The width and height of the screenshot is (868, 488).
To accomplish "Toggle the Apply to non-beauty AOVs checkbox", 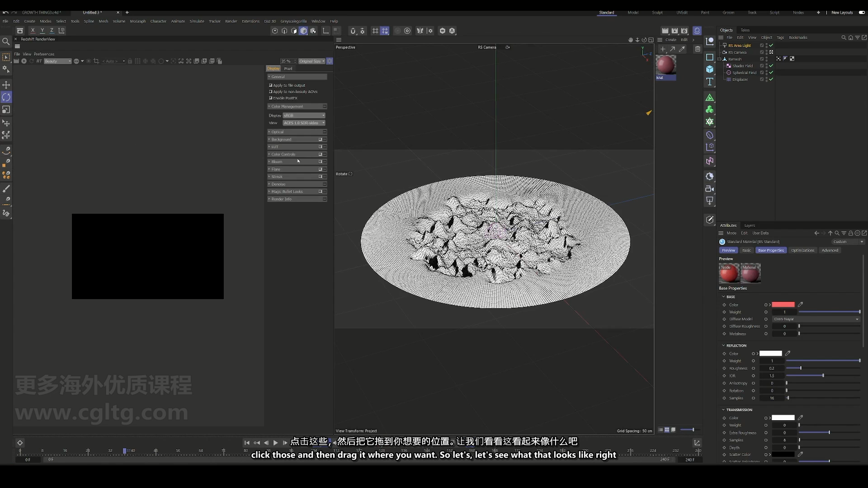I will click(271, 91).
